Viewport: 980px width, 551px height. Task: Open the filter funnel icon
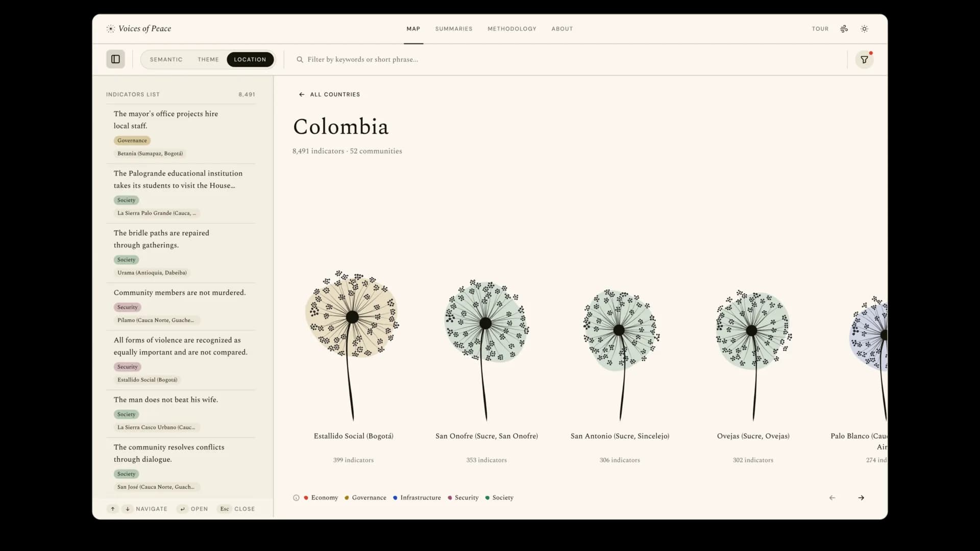[x=864, y=60]
